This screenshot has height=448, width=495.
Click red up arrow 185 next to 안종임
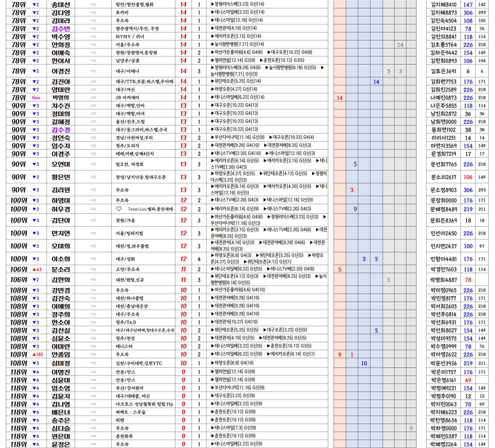coord(38,354)
